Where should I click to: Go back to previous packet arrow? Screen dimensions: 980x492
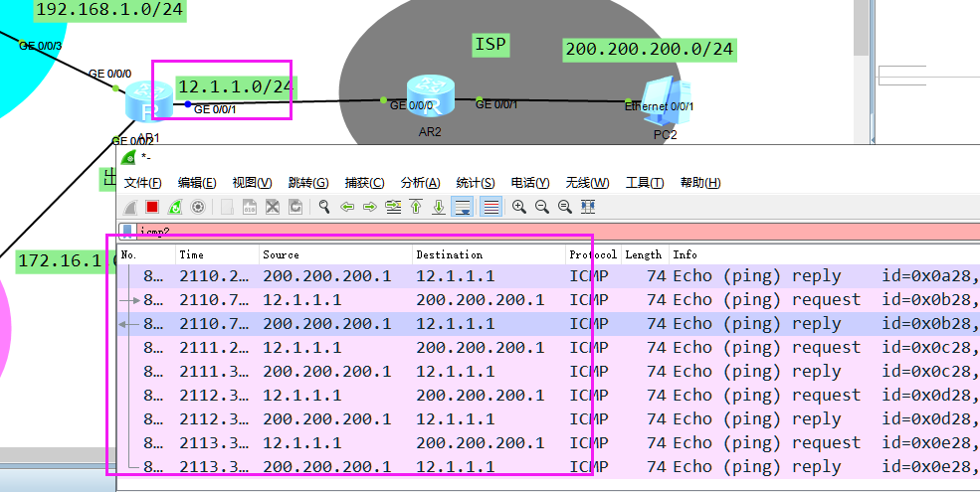pyautogui.click(x=347, y=207)
